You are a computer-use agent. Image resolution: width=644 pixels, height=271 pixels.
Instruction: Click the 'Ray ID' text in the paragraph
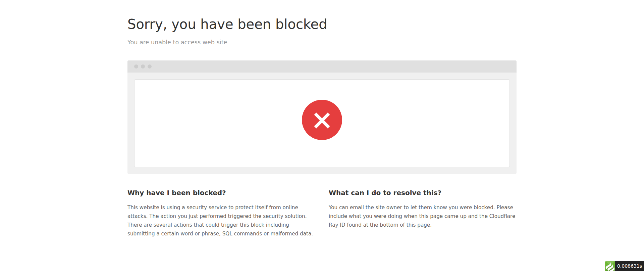(337, 225)
